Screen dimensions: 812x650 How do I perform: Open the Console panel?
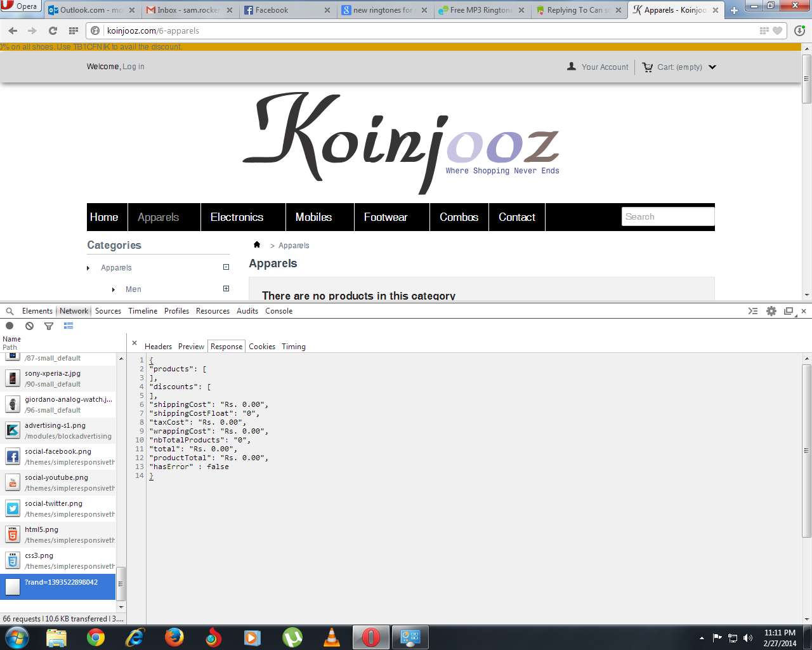point(279,311)
